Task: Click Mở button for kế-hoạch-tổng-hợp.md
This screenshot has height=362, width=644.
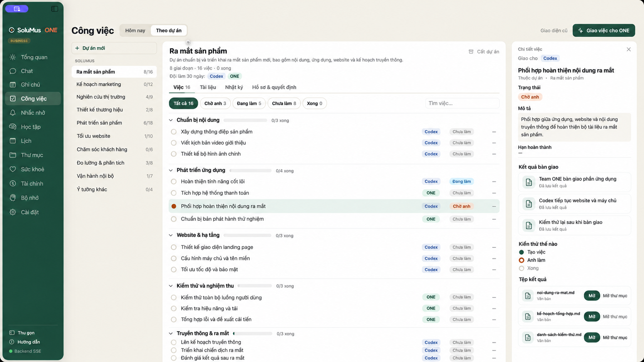Action: (x=592, y=317)
